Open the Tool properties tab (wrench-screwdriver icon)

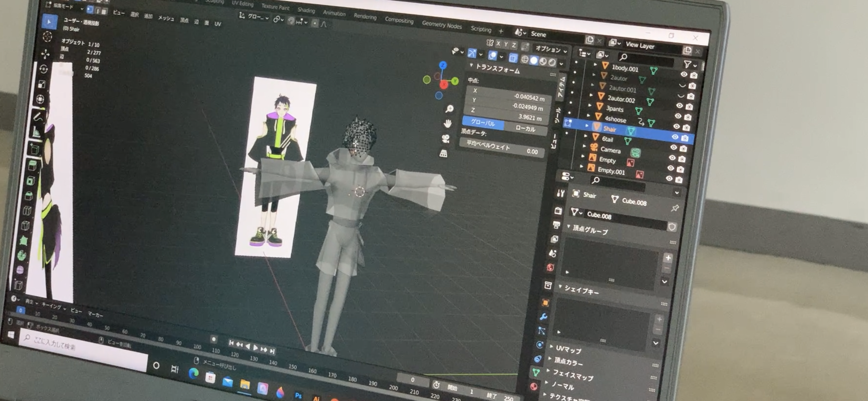pyautogui.click(x=560, y=194)
